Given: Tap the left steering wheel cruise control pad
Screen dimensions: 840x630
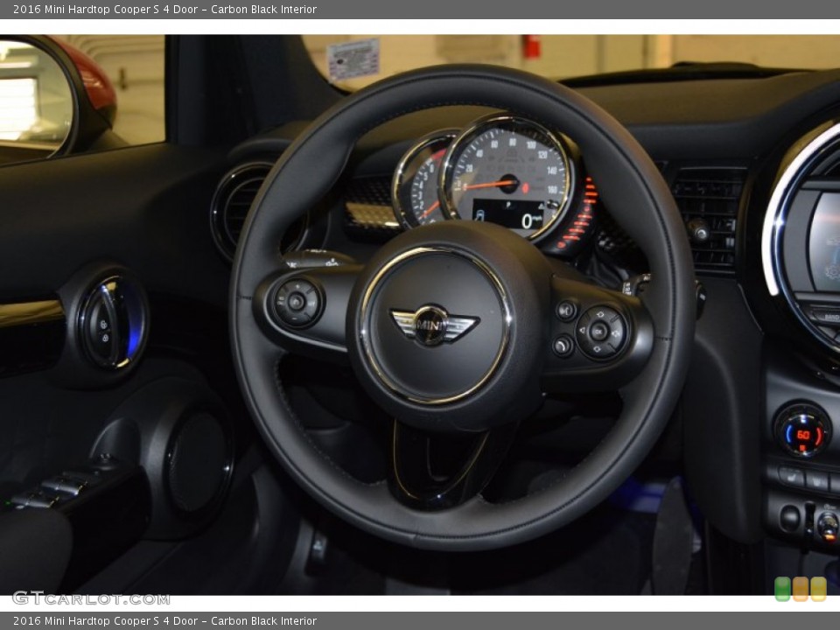Looking at the screenshot, I should (297, 302).
